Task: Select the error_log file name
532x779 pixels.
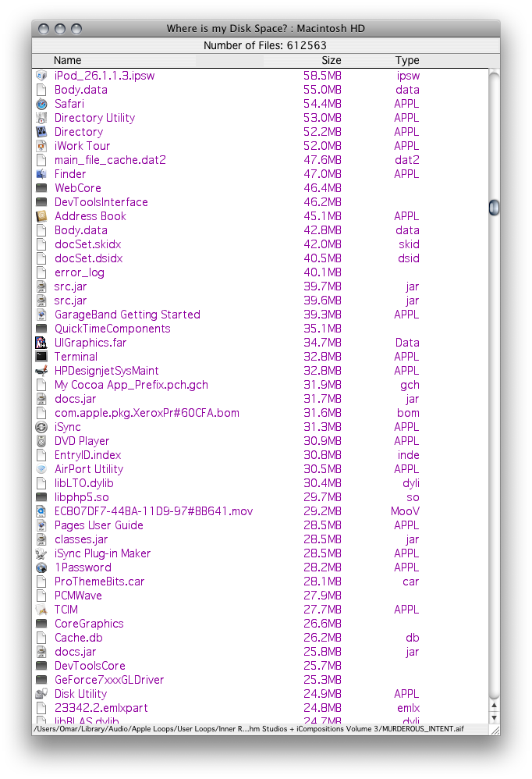Action: (x=80, y=272)
